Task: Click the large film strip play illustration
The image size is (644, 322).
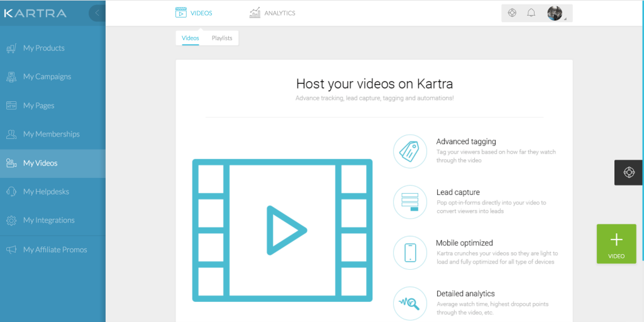Action: (x=282, y=230)
